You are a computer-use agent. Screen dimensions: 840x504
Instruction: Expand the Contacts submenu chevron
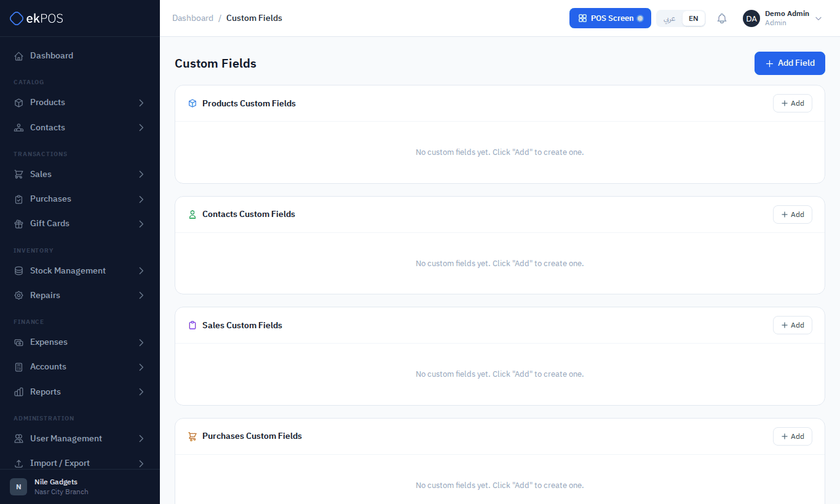141,128
